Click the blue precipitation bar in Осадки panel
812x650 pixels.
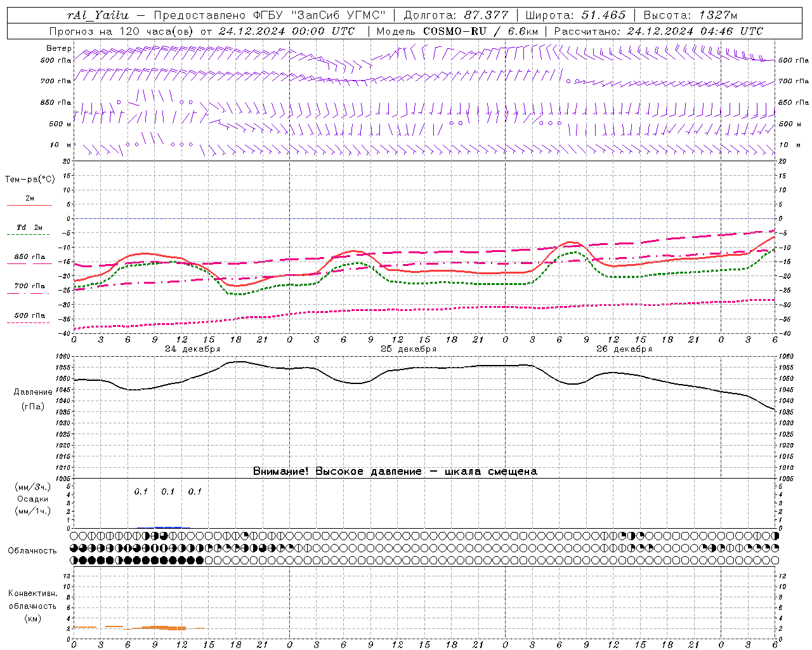168,527
